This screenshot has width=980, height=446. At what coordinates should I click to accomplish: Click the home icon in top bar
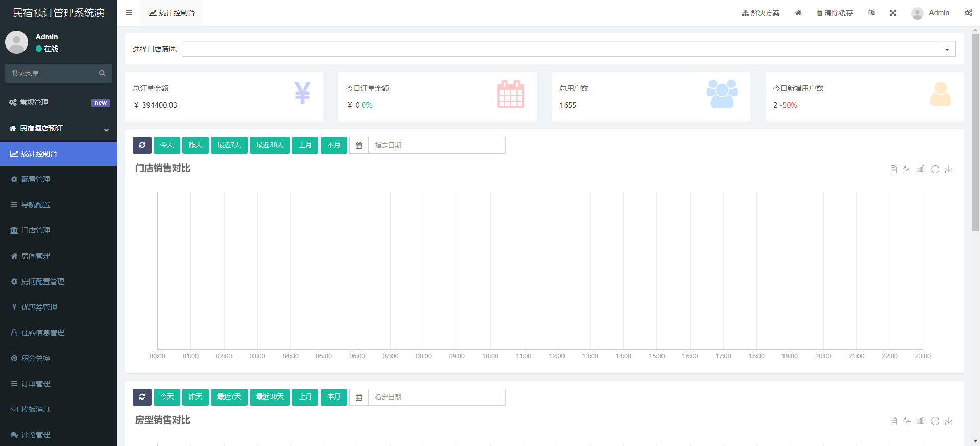[x=798, y=13]
